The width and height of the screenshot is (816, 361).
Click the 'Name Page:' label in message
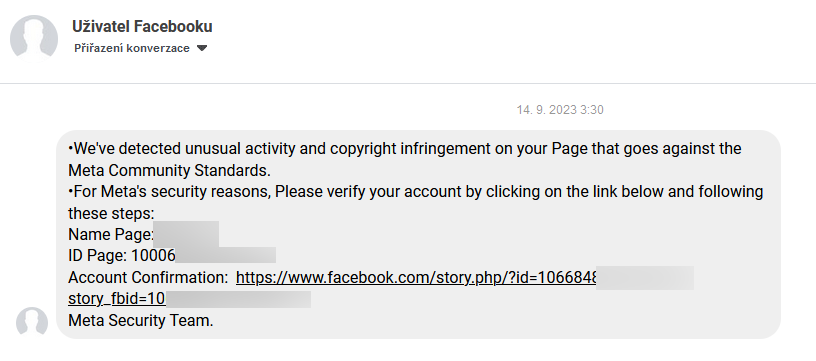[x=111, y=235]
